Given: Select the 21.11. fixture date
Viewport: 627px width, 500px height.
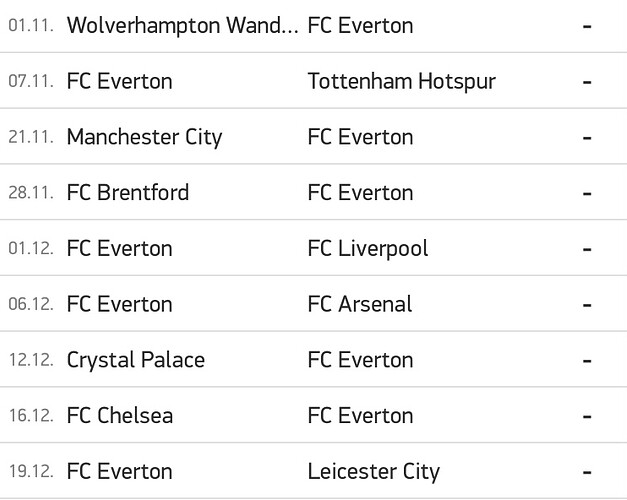Looking at the screenshot, I should (x=31, y=137).
